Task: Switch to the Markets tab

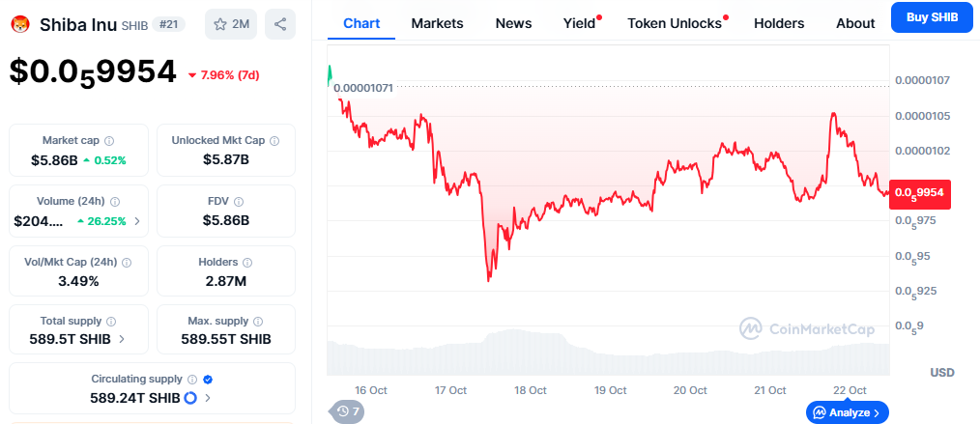Action: (437, 23)
